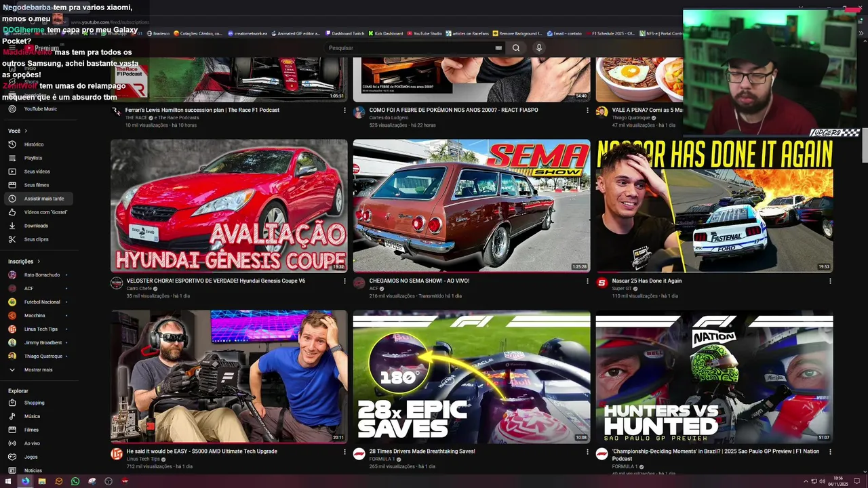868x488 pixels.
Task: Open options menu for Ferrari's Lewis Hamilton video
Action: [344, 110]
